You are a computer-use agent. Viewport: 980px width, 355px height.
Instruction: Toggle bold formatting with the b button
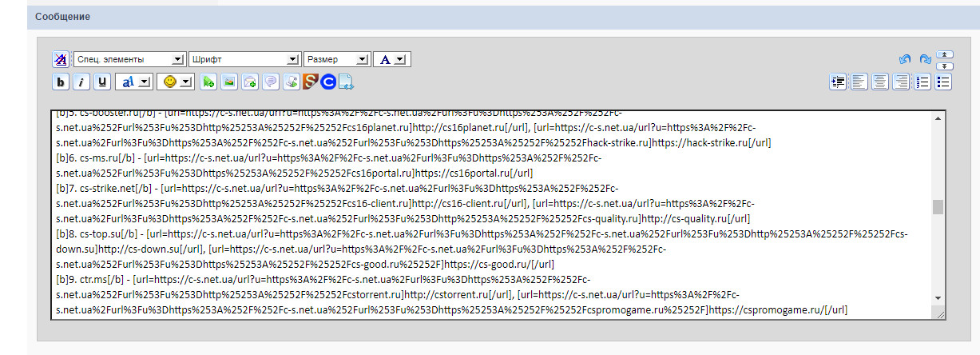point(61,82)
